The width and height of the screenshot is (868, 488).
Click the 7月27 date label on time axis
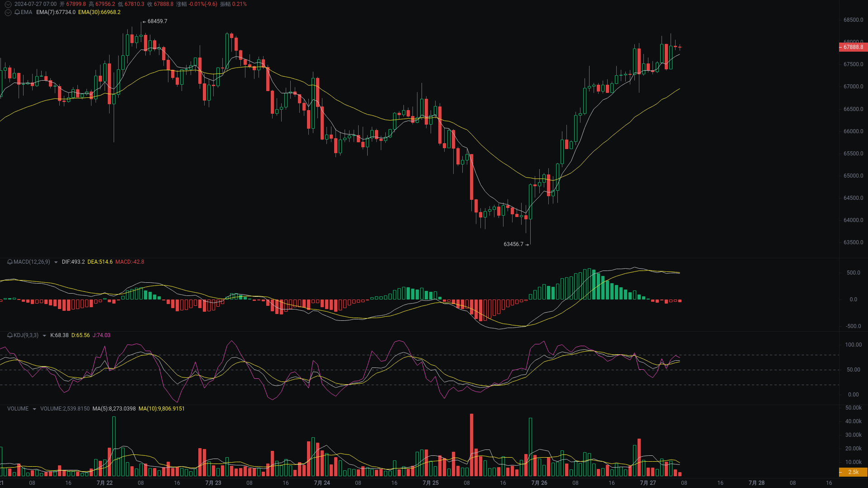coord(648,483)
